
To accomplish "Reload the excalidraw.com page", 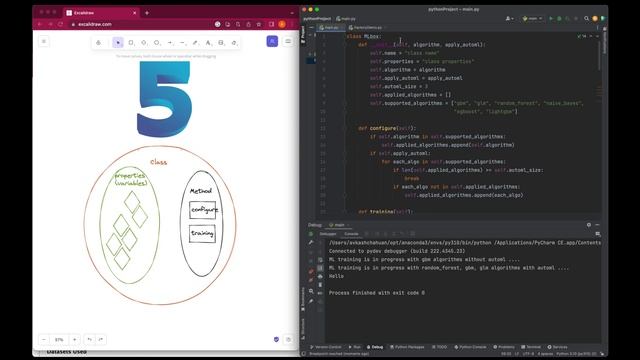I will pyautogui.click(x=60, y=24).
